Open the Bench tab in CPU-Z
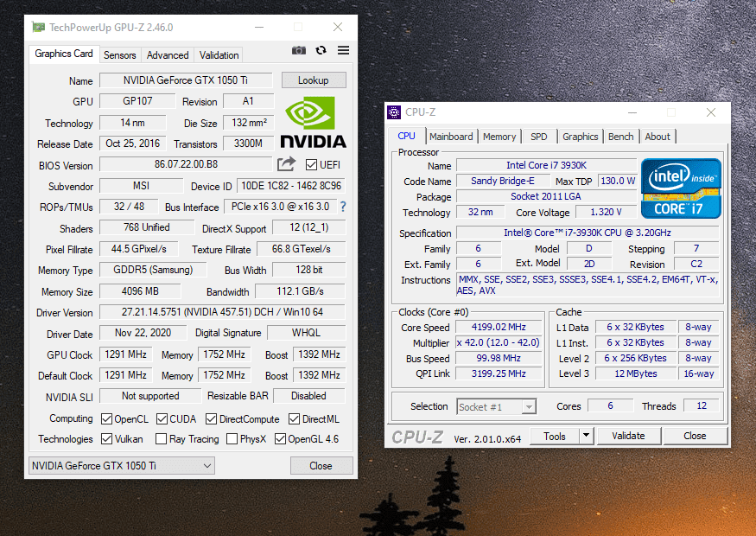The width and height of the screenshot is (756, 536). (620, 137)
